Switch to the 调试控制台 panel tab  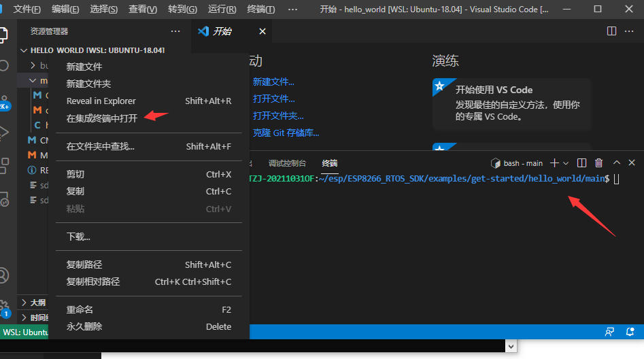tap(287, 163)
